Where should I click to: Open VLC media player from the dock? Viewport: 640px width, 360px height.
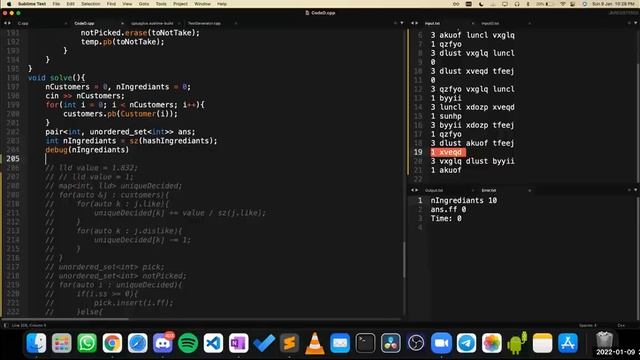pyautogui.click(x=315, y=343)
